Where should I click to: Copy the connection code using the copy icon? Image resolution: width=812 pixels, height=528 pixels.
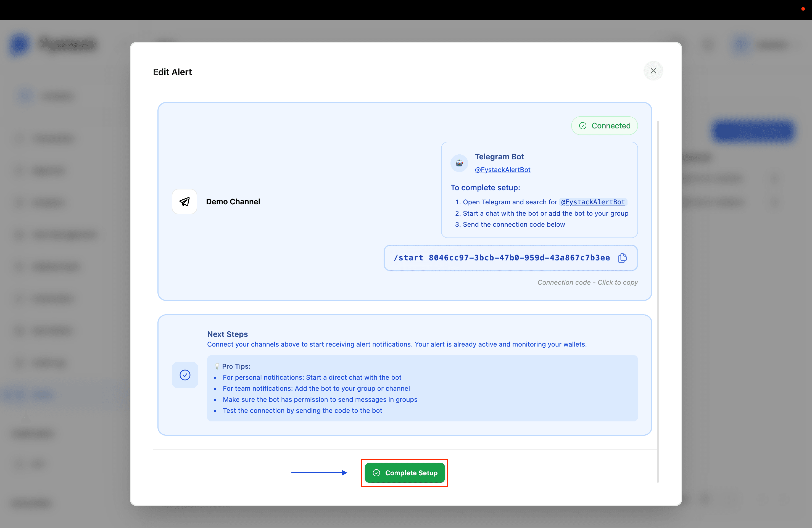click(622, 258)
